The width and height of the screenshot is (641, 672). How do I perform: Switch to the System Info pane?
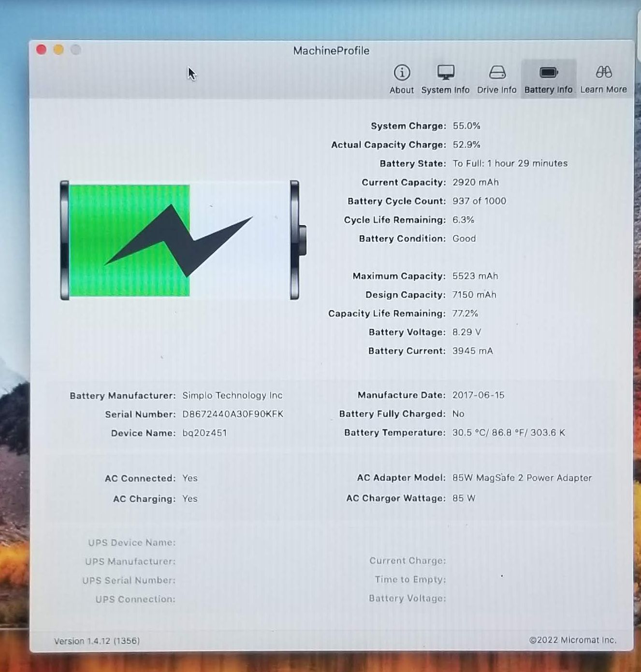click(445, 79)
